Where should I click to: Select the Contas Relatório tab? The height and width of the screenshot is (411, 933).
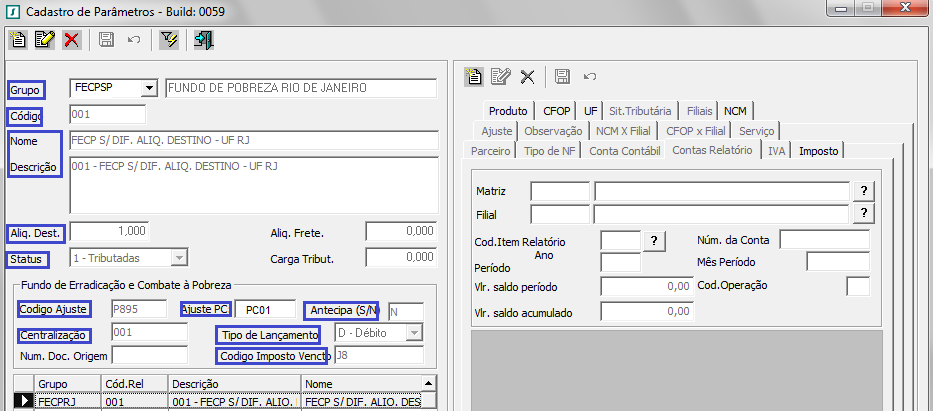[712, 150]
